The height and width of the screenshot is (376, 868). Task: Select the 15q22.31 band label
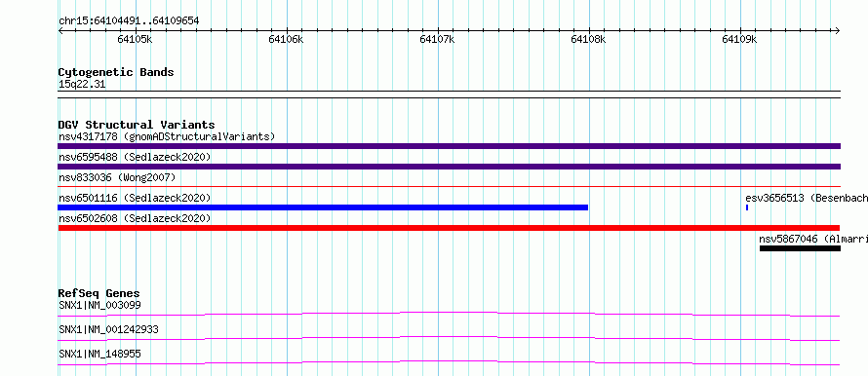[82, 85]
